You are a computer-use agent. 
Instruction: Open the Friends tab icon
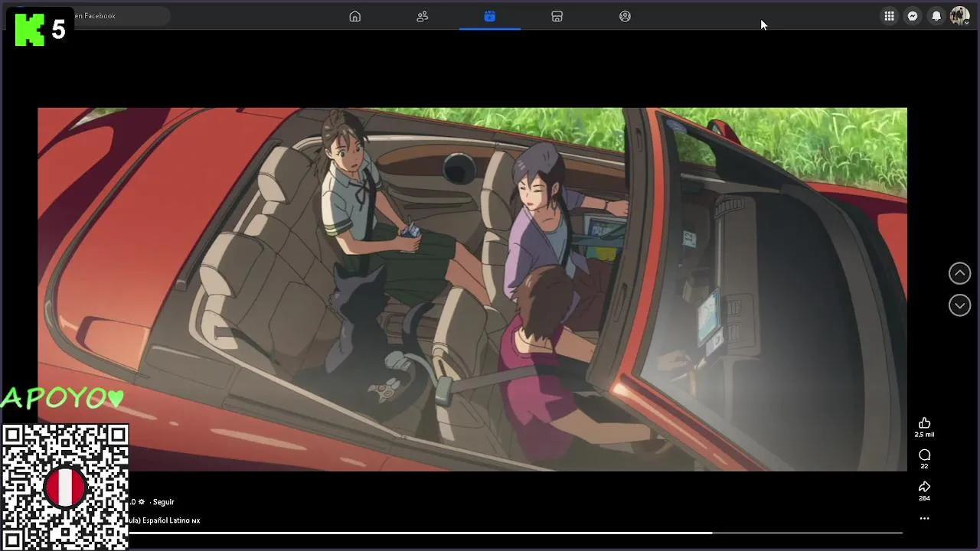(422, 16)
